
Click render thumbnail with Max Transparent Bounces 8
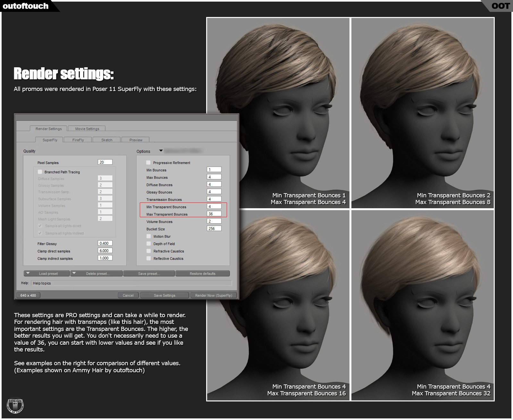(x=423, y=113)
